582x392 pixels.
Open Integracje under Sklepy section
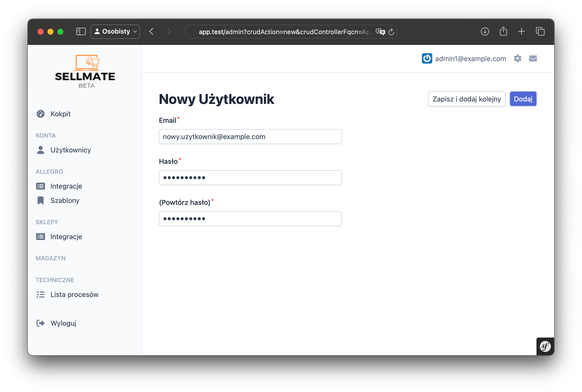66,237
